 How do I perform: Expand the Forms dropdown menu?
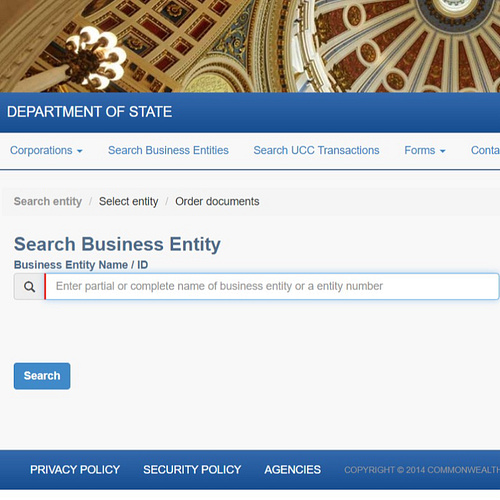point(425,150)
